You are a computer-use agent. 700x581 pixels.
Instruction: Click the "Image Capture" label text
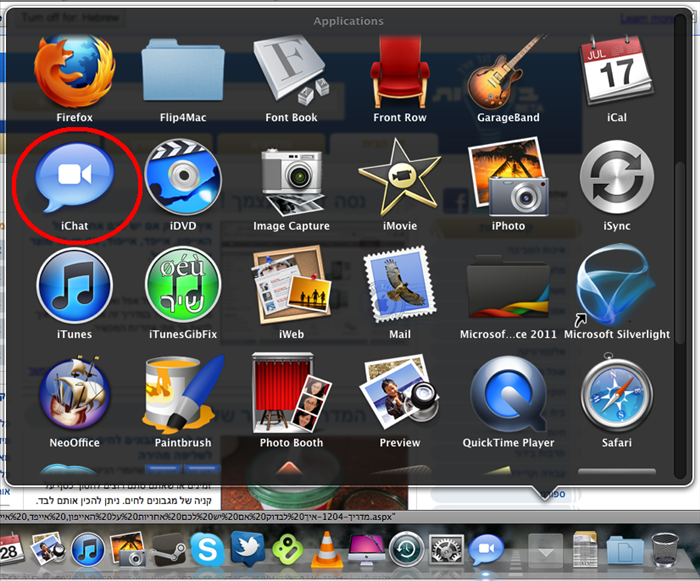(x=292, y=226)
